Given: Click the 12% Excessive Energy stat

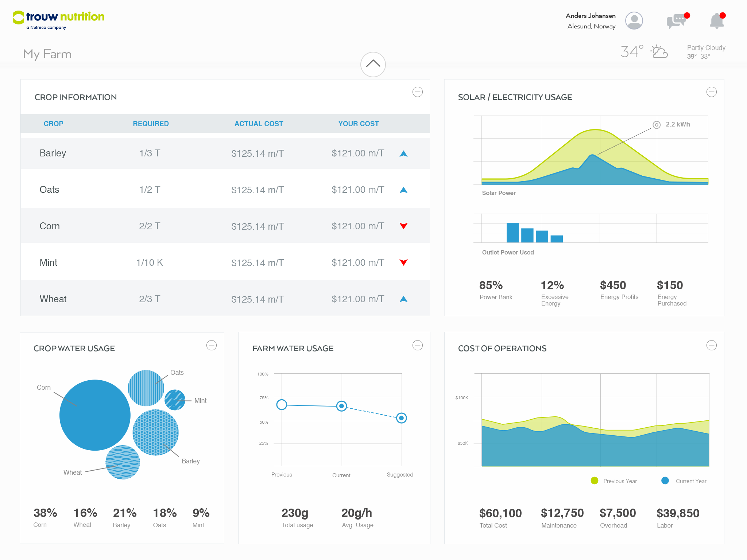Looking at the screenshot, I should (x=554, y=293).
